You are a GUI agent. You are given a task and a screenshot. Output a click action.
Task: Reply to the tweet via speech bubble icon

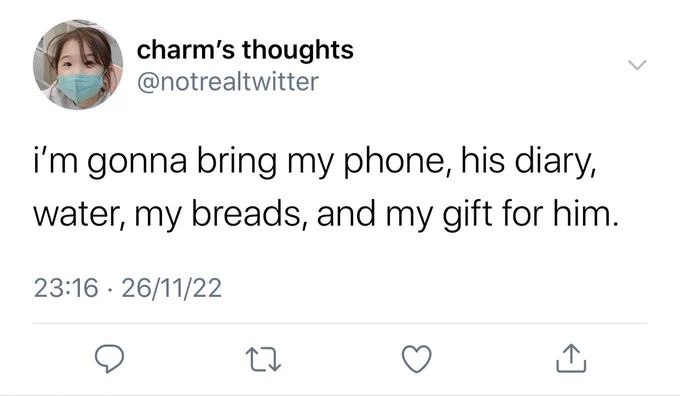[109, 359]
